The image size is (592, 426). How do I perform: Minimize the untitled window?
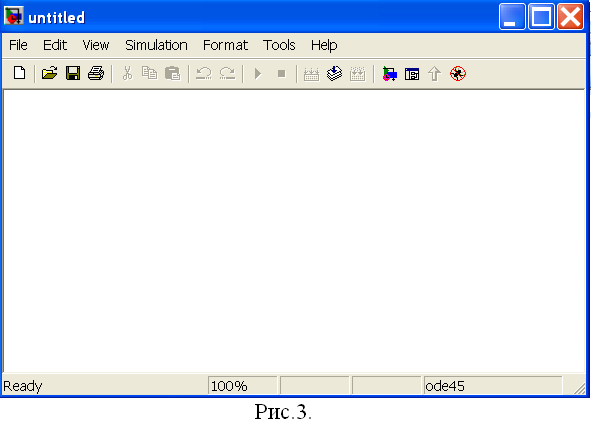coord(512,17)
